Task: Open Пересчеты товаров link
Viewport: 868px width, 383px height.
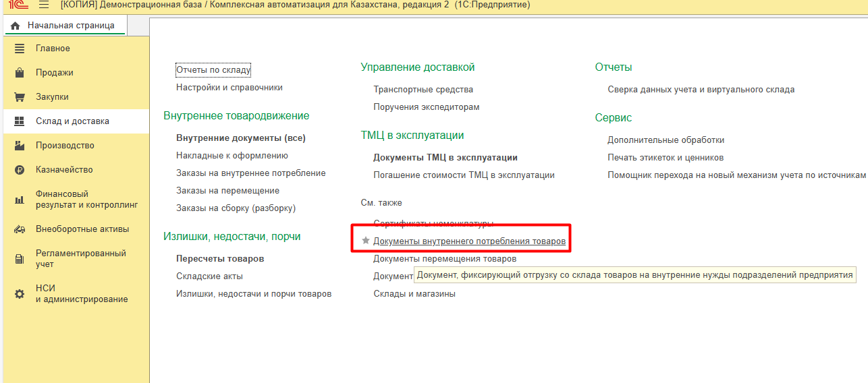Action: 220,258
